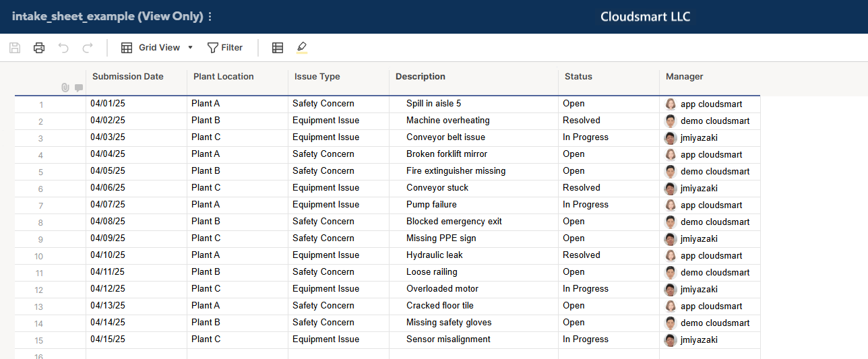This screenshot has width=868, height=359.
Task: Open sheet options three-dot menu
Action: [x=210, y=17]
